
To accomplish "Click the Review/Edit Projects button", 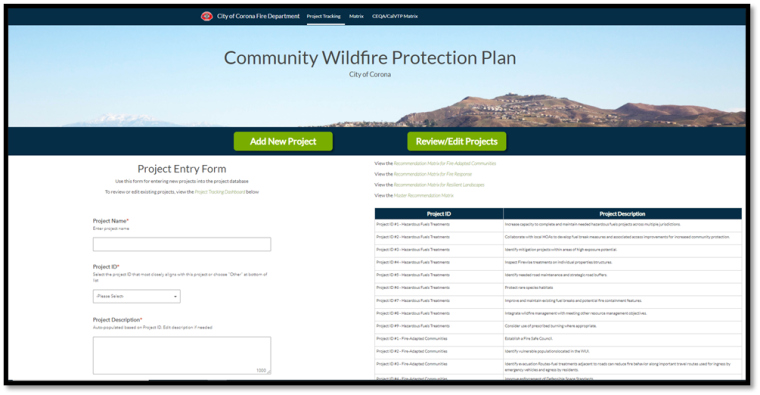I will point(457,142).
